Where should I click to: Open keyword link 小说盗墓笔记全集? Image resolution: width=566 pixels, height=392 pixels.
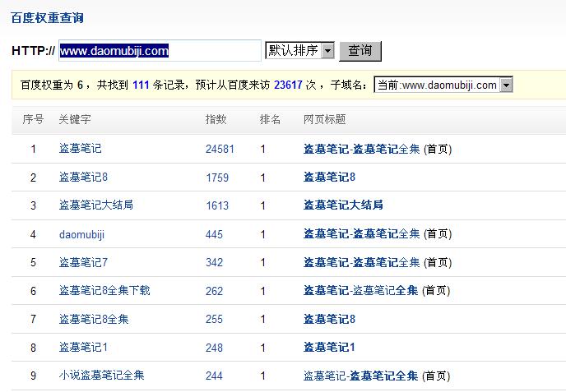click(101, 375)
